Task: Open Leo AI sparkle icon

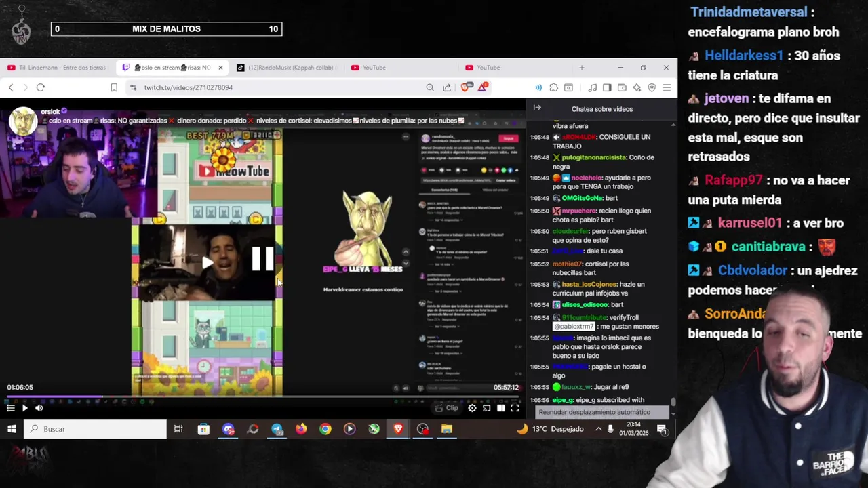Action: (637, 87)
